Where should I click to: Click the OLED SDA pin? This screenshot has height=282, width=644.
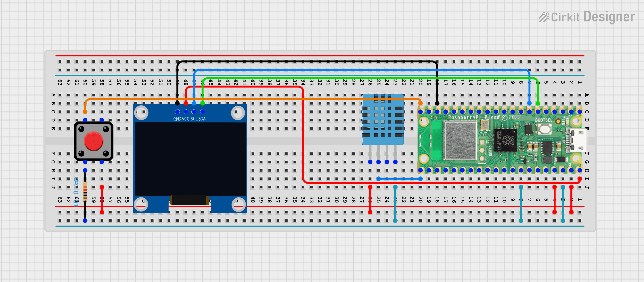202,112
